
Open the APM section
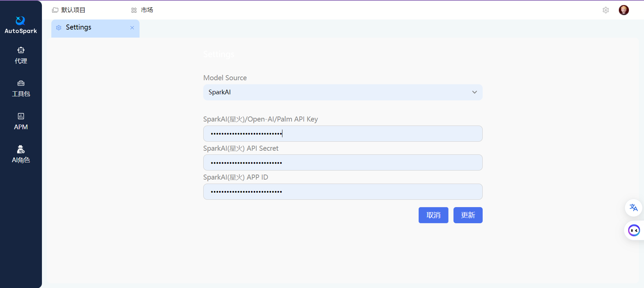[x=21, y=122]
